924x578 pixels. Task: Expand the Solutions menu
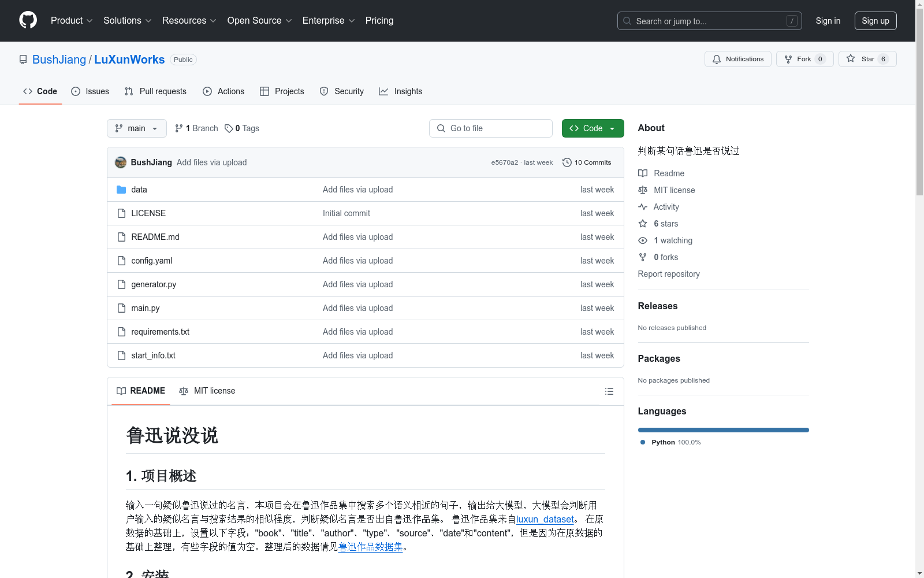tap(128, 20)
